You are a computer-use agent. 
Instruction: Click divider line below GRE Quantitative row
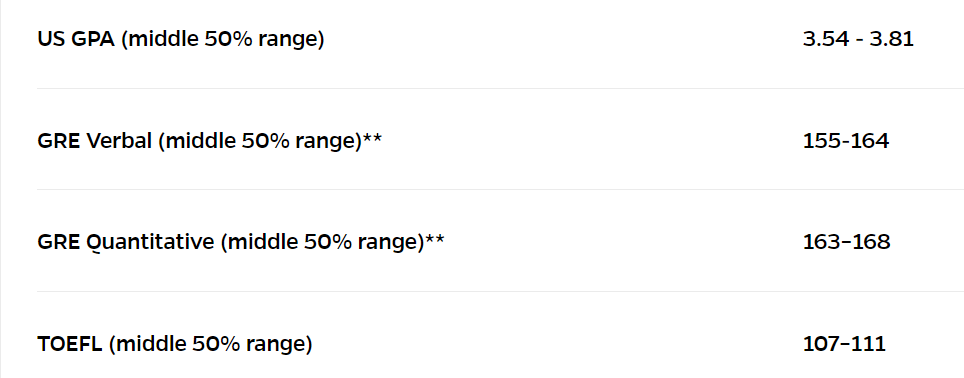click(500, 291)
